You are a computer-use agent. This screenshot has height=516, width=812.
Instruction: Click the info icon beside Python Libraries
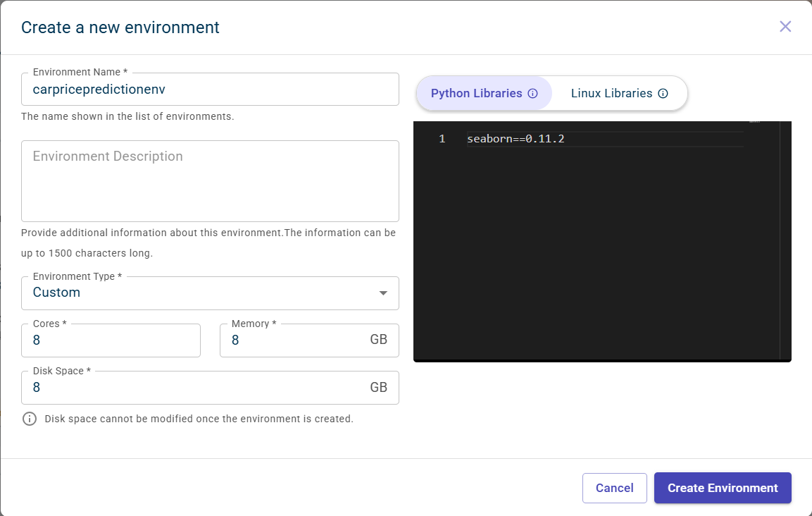pyautogui.click(x=533, y=94)
